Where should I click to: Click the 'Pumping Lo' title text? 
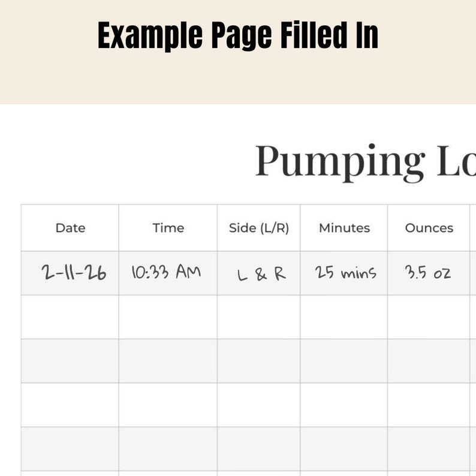[x=366, y=162]
